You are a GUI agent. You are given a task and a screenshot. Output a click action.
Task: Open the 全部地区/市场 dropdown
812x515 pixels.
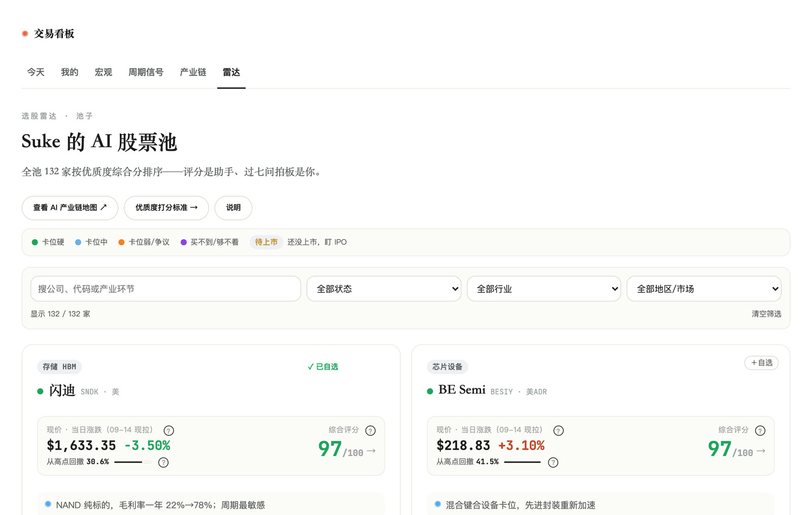704,289
